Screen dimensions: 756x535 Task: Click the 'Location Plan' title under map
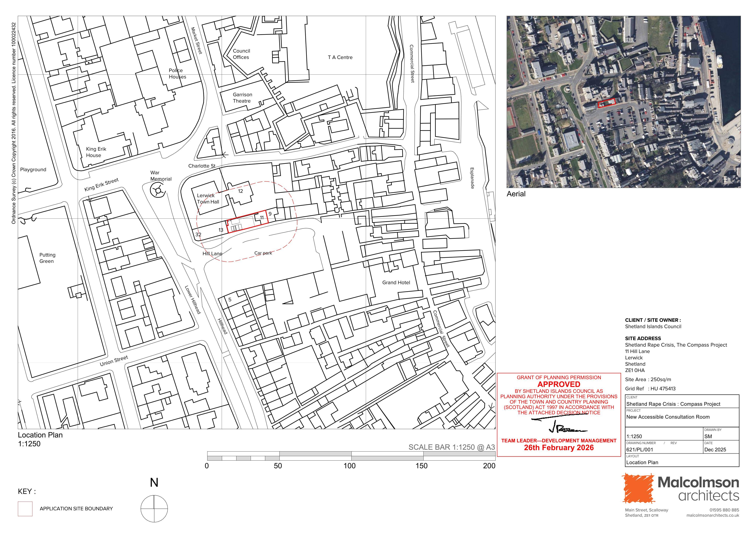pos(40,435)
